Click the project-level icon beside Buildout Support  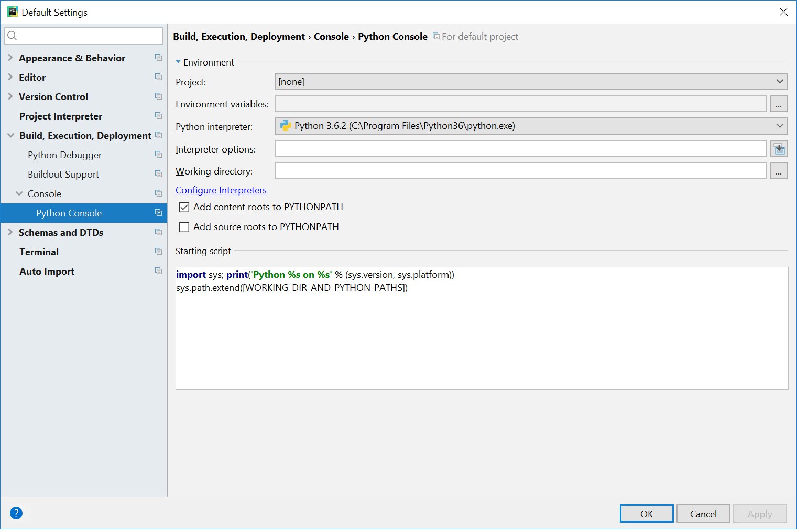pyautogui.click(x=158, y=174)
